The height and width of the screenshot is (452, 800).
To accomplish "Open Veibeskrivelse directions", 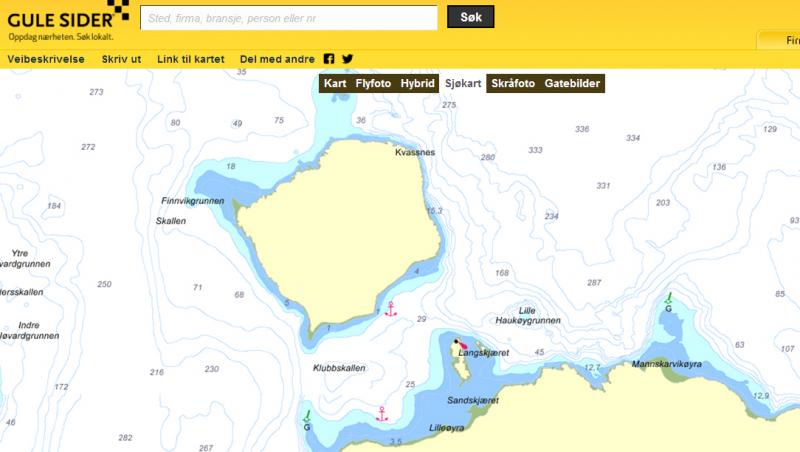I will click(46, 59).
